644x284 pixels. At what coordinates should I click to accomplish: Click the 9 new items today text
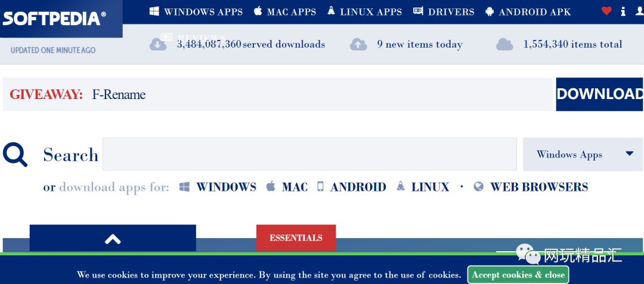pyautogui.click(x=420, y=44)
